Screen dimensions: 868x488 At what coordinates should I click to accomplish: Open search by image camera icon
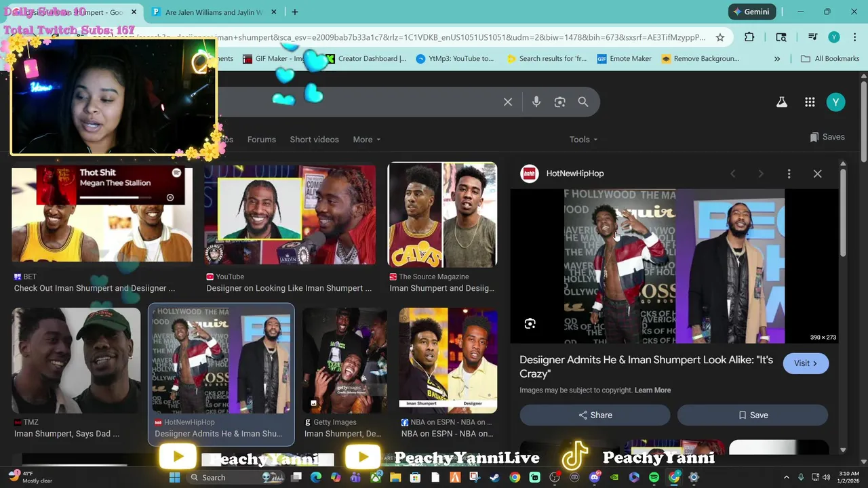point(559,102)
